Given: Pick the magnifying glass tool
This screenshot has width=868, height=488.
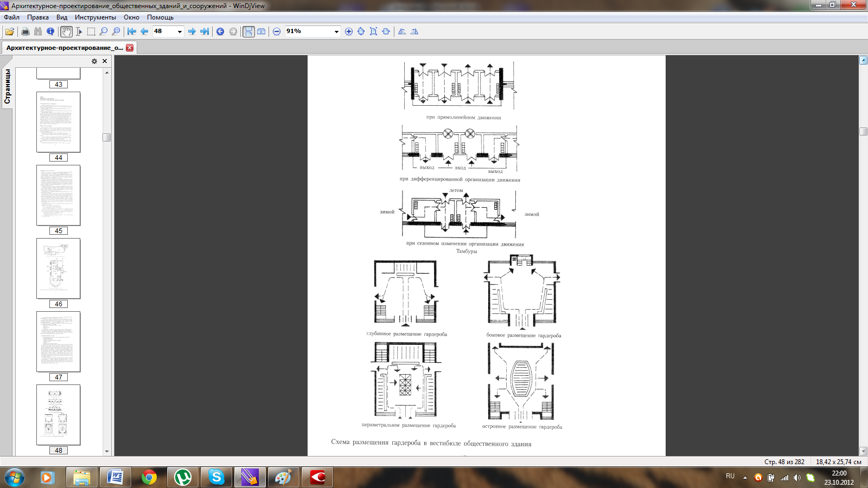Looking at the screenshot, I should point(104,31).
